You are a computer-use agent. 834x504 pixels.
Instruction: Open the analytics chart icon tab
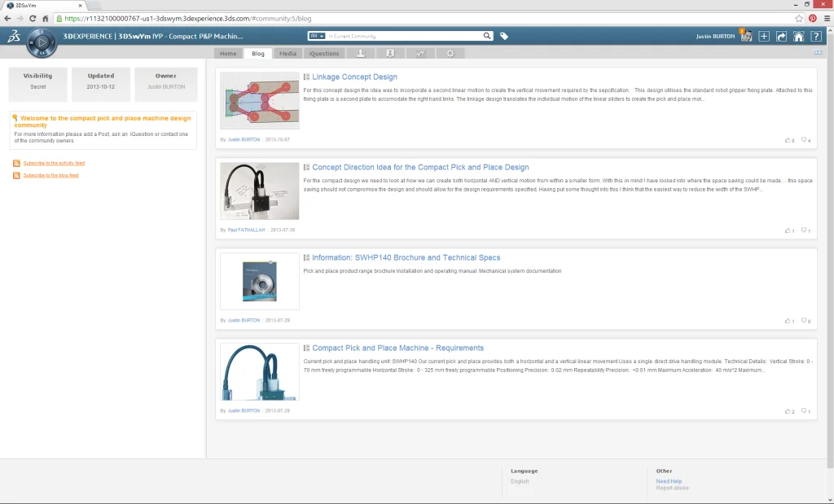click(x=420, y=53)
